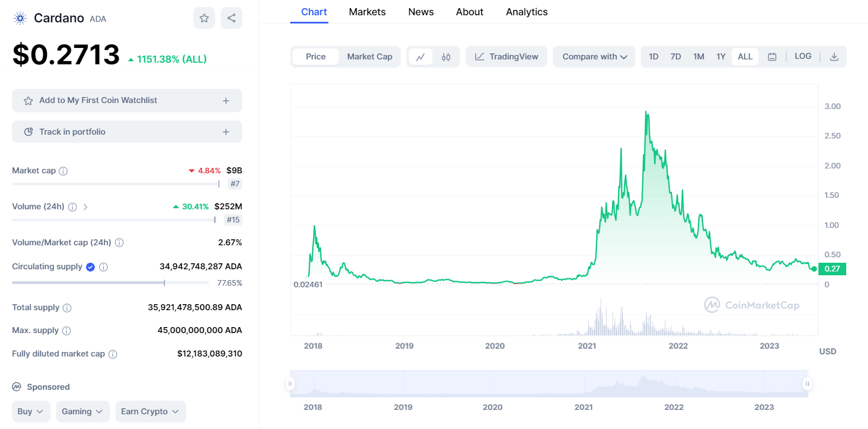
Task: Click the current price 0.27 chart label
Action: click(832, 269)
